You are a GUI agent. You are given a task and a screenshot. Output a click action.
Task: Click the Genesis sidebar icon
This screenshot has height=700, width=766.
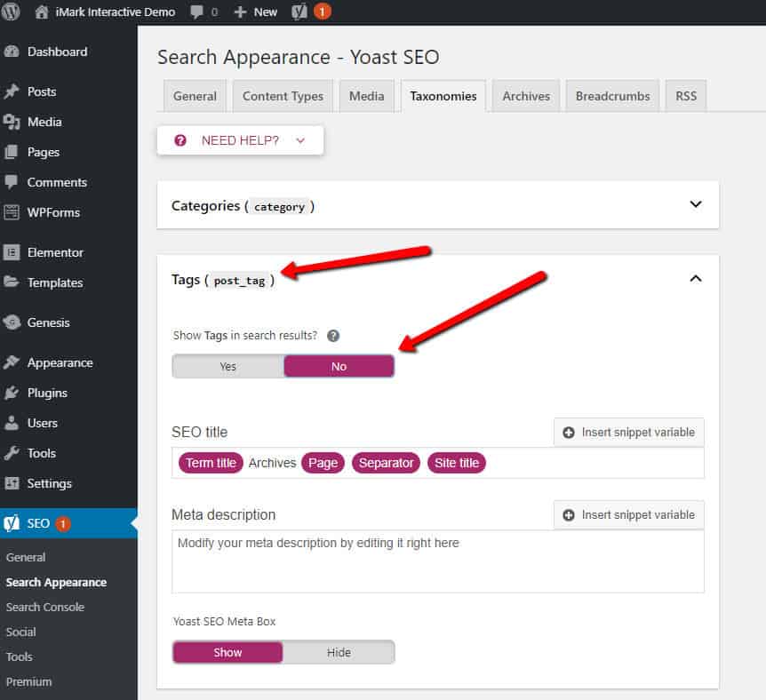pyautogui.click(x=12, y=322)
